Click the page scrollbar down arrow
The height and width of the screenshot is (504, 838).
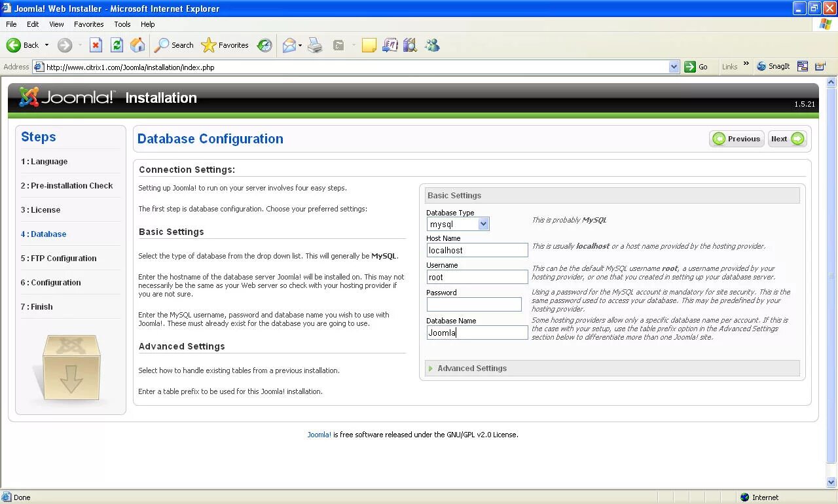coord(831,482)
